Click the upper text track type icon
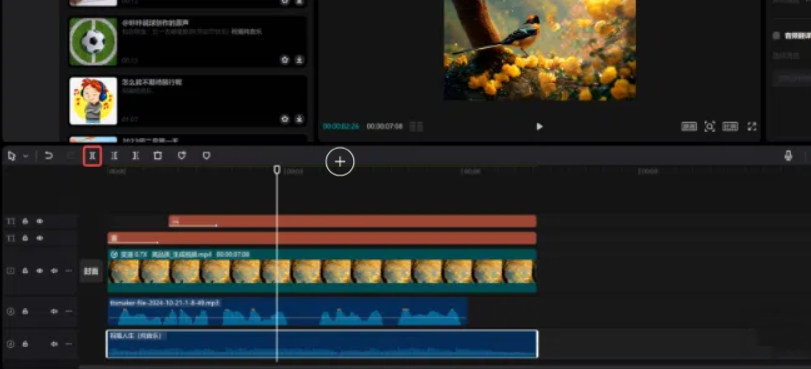811x369 pixels. tap(10, 222)
